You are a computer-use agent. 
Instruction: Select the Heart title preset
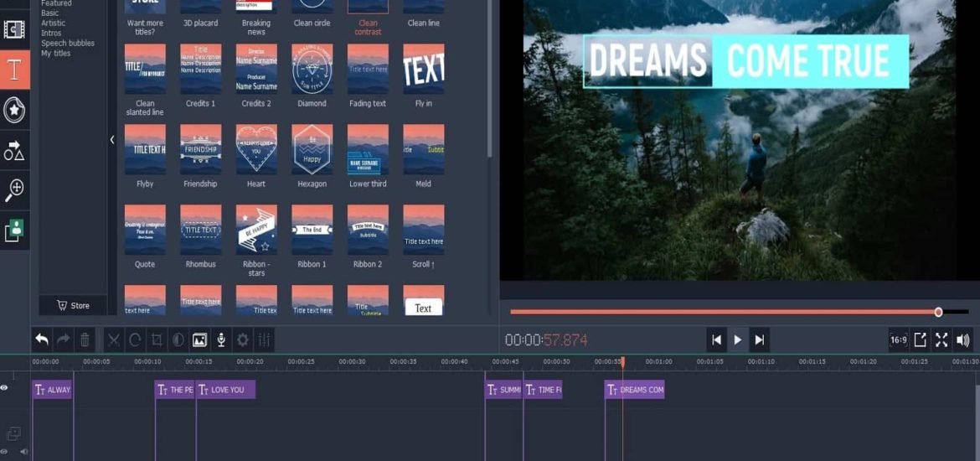coord(256,149)
